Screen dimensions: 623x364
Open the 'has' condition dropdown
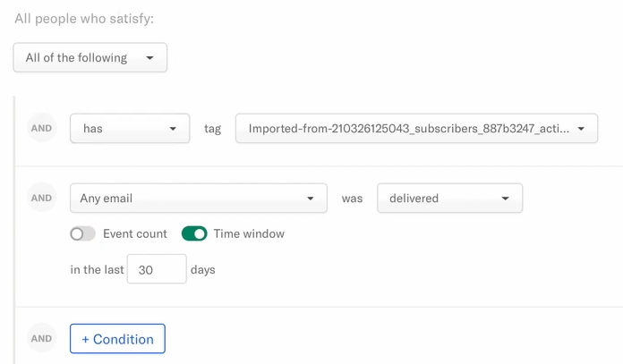pyautogui.click(x=130, y=128)
